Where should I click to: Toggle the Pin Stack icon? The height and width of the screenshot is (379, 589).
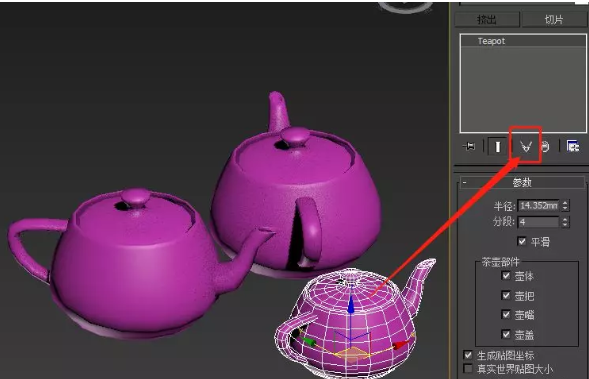tap(469, 146)
